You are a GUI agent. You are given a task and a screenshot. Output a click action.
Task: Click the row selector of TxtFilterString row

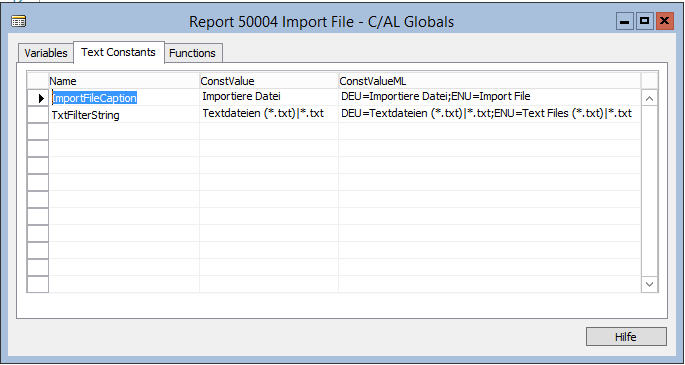pos(38,115)
